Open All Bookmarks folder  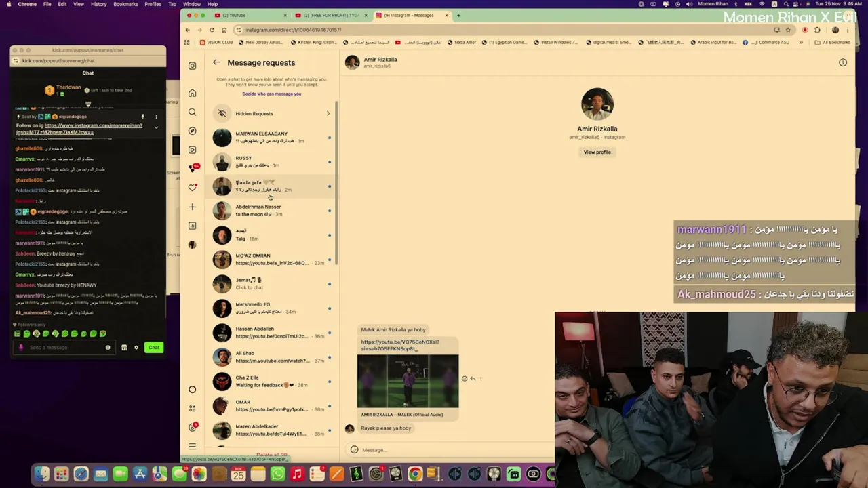point(833,43)
